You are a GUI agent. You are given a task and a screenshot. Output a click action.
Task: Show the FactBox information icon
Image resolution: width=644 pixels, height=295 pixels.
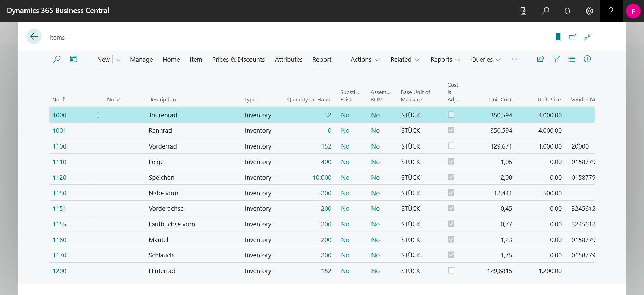(x=587, y=59)
